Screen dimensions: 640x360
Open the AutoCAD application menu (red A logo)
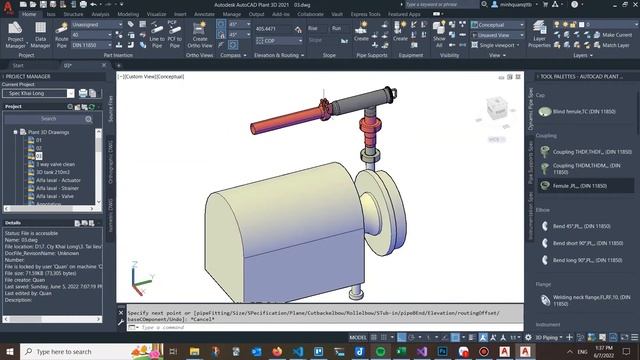coord(8,7)
